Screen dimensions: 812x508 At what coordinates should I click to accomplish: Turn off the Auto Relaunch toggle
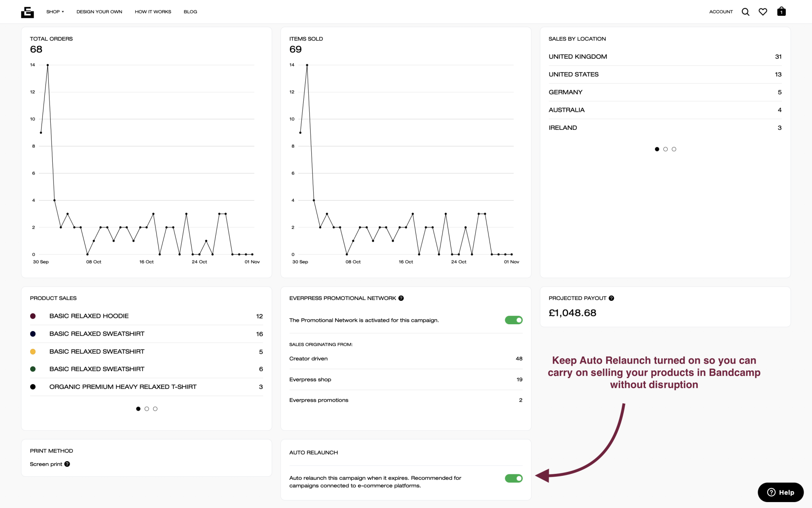click(x=513, y=478)
